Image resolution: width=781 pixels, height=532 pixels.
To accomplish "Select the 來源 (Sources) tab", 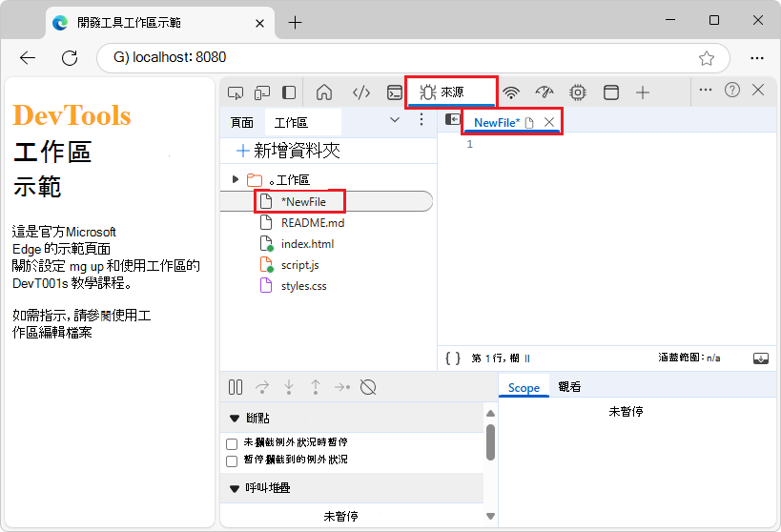I will tap(451, 92).
